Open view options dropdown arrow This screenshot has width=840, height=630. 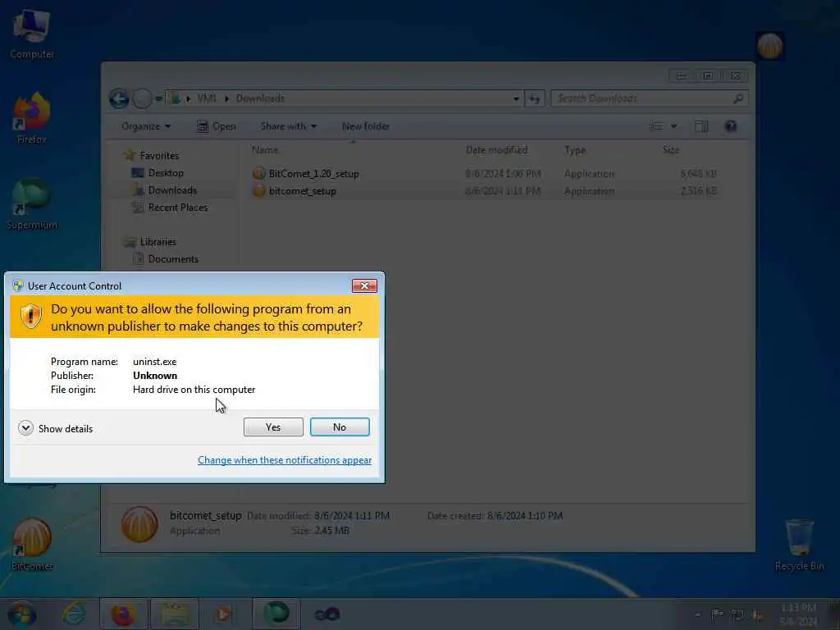674,126
